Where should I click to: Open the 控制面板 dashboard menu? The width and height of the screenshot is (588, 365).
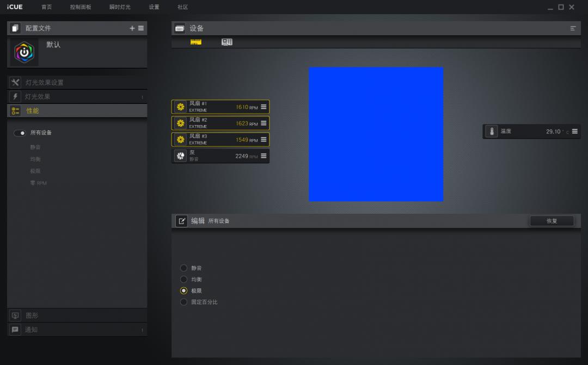click(81, 7)
